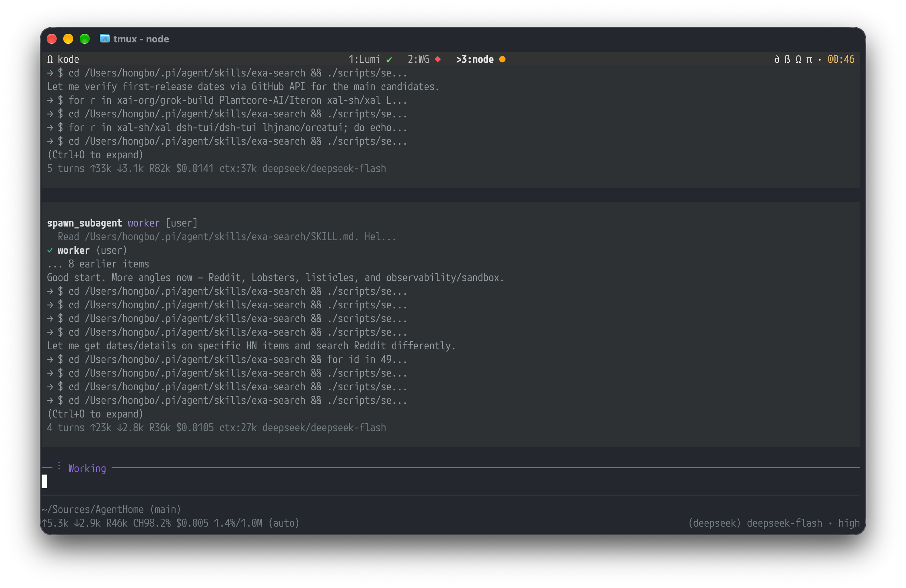Switch to the 2:WG tmux window

[x=418, y=59]
